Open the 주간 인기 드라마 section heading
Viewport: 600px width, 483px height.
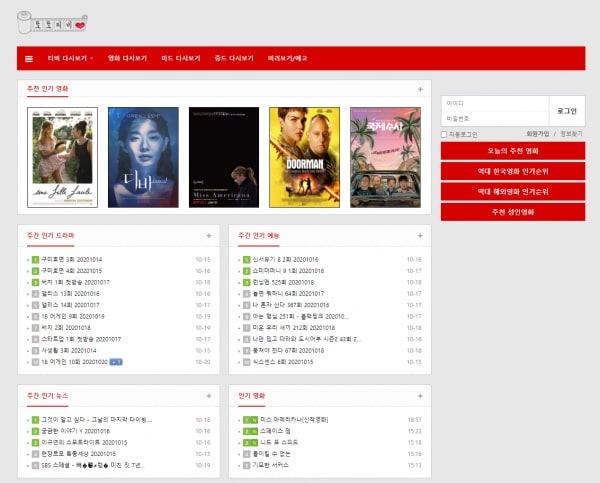click(51, 235)
